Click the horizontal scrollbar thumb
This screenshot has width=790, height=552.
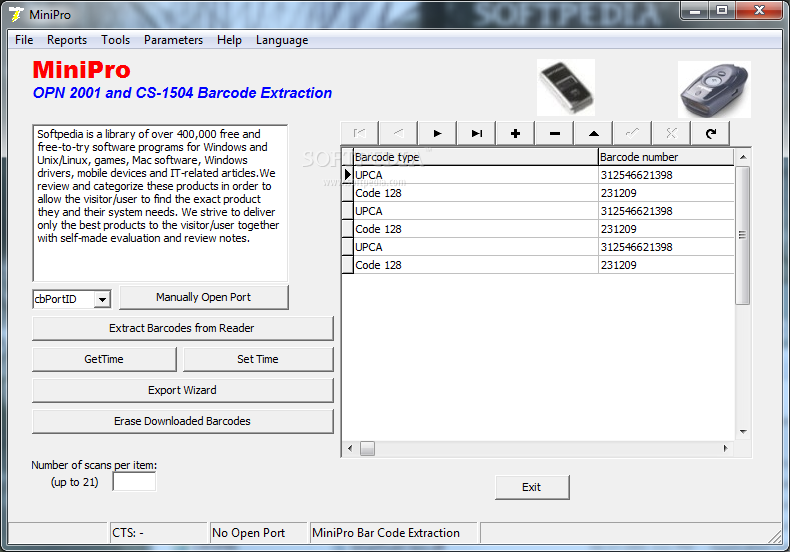pyautogui.click(x=367, y=448)
